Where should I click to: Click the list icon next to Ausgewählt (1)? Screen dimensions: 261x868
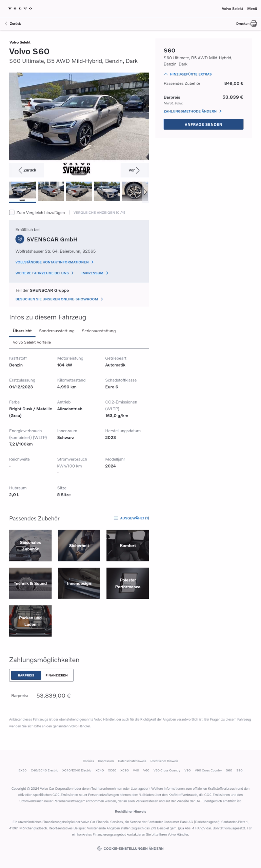click(x=116, y=518)
